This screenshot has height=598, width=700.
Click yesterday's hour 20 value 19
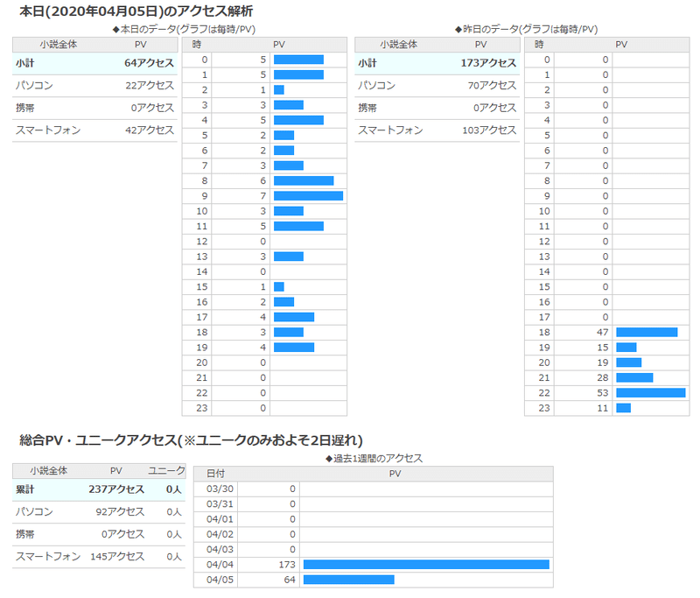pyautogui.click(x=603, y=362)
